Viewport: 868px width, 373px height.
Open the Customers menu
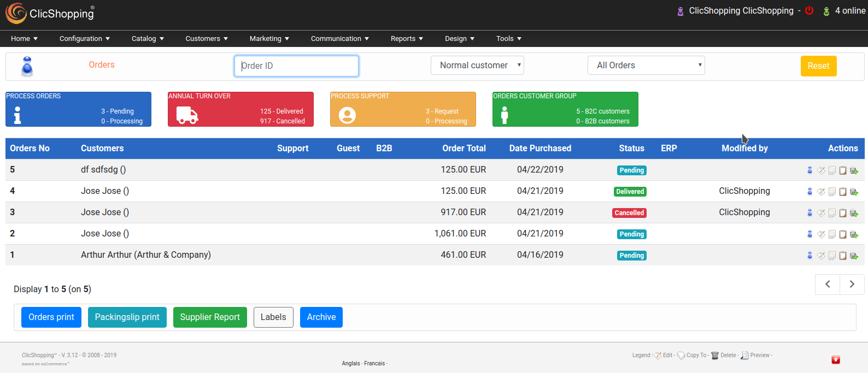207,38
